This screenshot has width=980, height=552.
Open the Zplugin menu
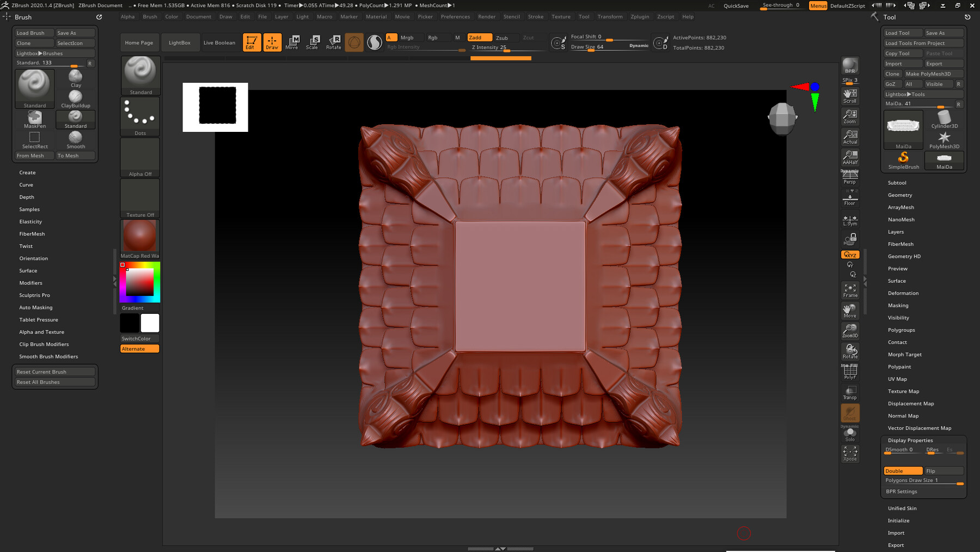[640, 16]
